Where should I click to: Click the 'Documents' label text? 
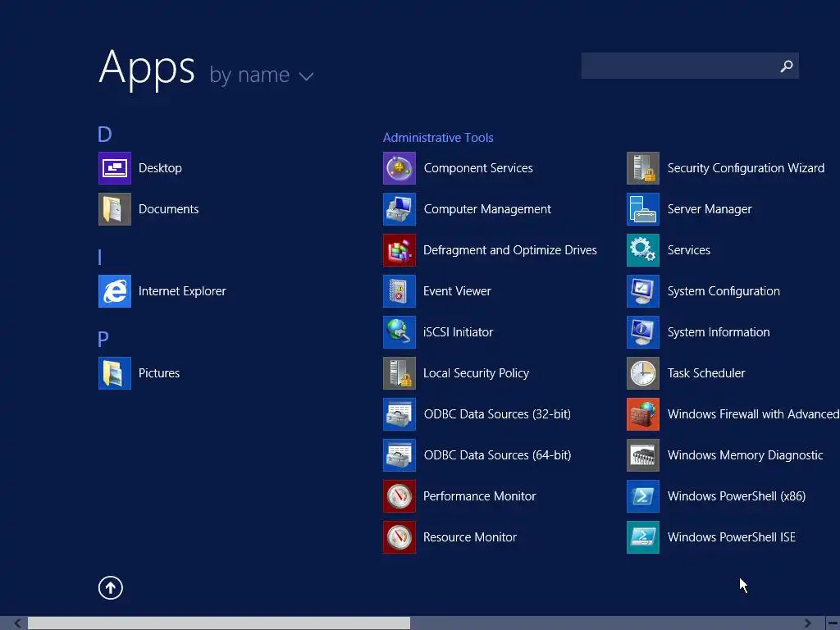(168, 209)
